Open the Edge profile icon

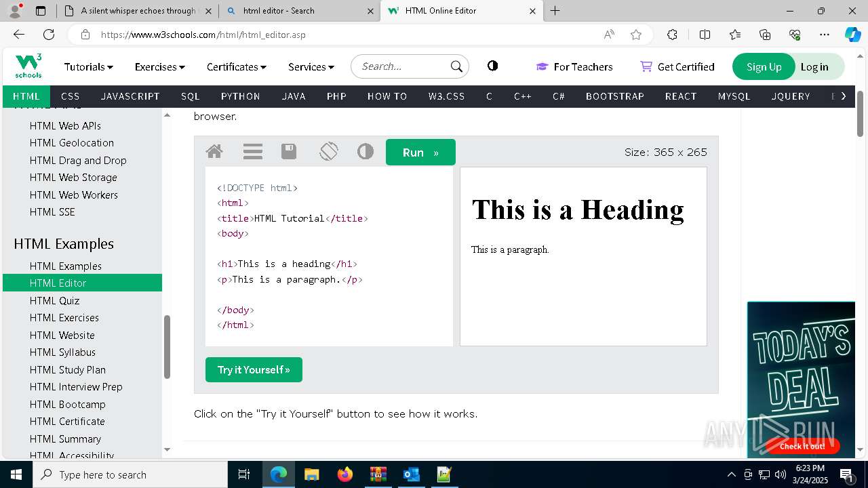[15, 11]
